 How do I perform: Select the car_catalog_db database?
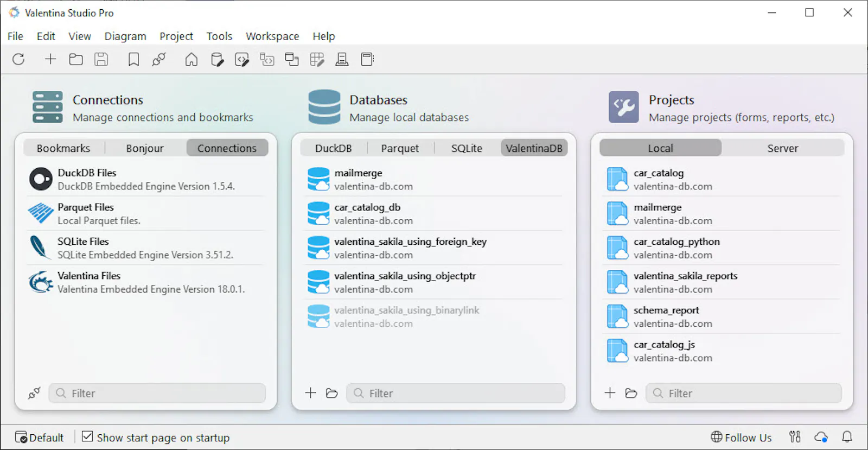click(x=433, y=213)
